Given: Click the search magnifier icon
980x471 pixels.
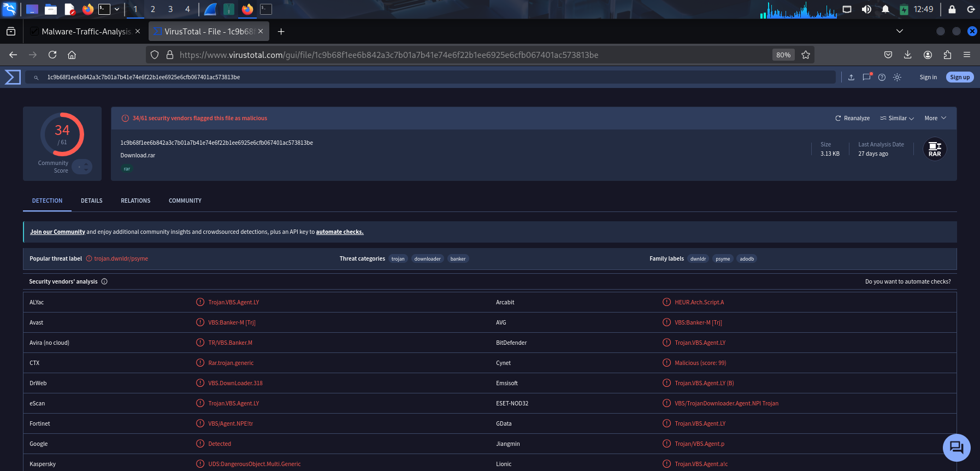Looking at the screenshot, I should (36, 78).
